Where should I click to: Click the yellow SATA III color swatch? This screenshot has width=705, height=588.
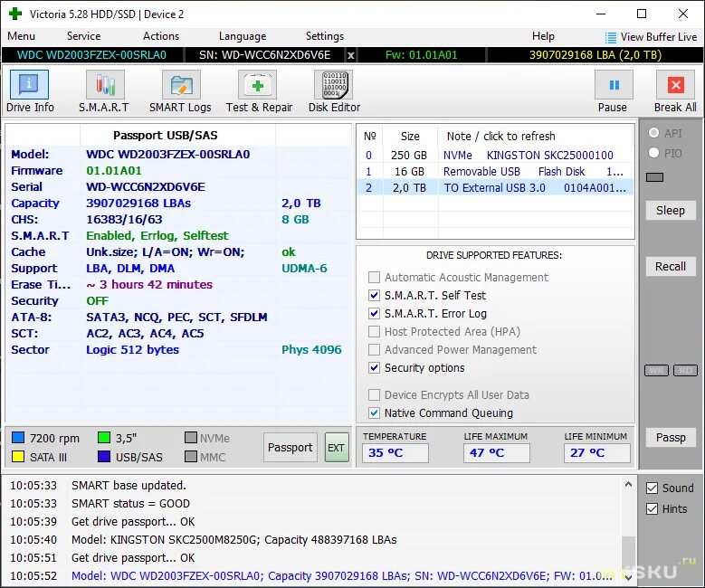pos(18,457)
